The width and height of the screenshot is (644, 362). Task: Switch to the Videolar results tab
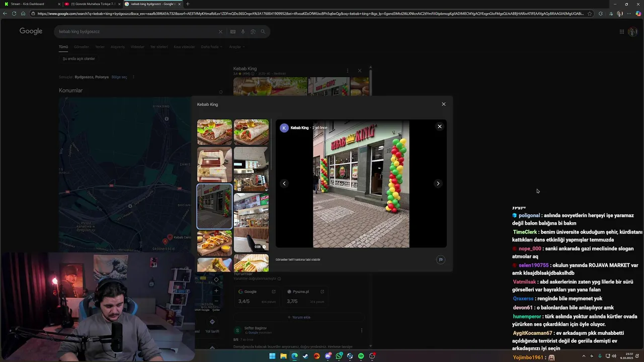[x=137, y=47]
